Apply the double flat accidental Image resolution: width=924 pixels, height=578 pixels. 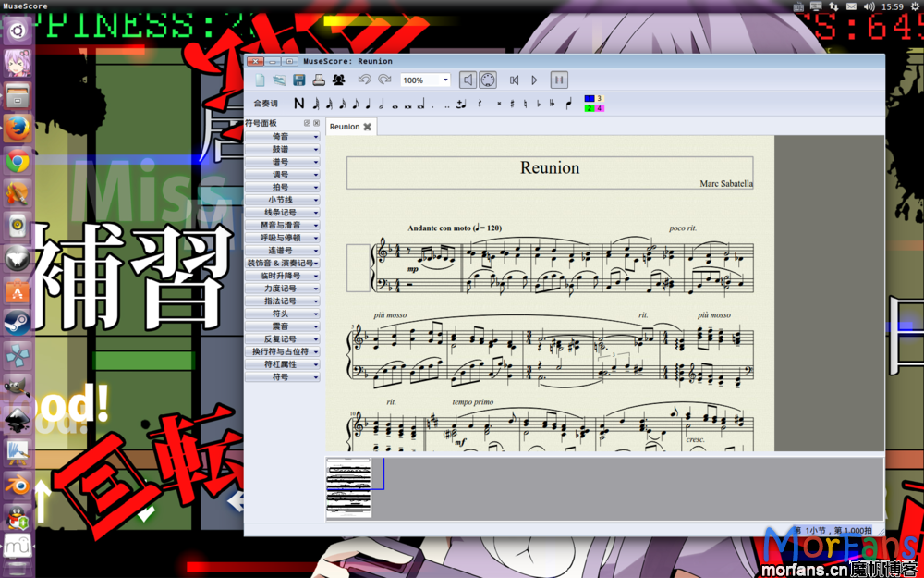click(553, 104)
